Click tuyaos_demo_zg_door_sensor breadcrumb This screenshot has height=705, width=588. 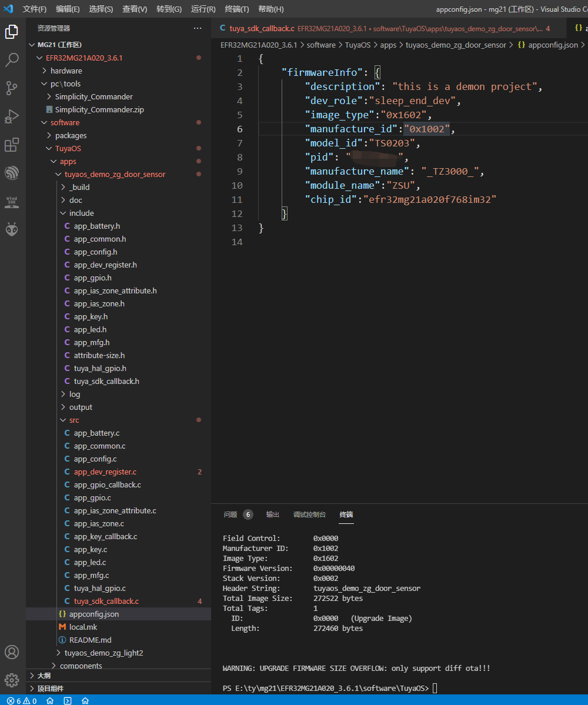[456, 45]
